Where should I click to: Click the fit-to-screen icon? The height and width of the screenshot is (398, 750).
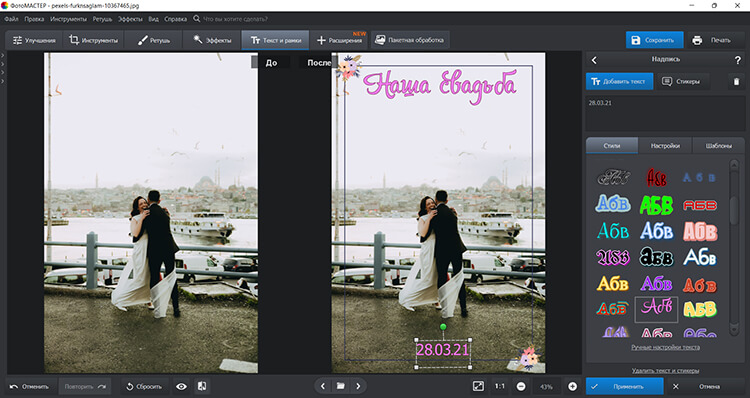478,386
